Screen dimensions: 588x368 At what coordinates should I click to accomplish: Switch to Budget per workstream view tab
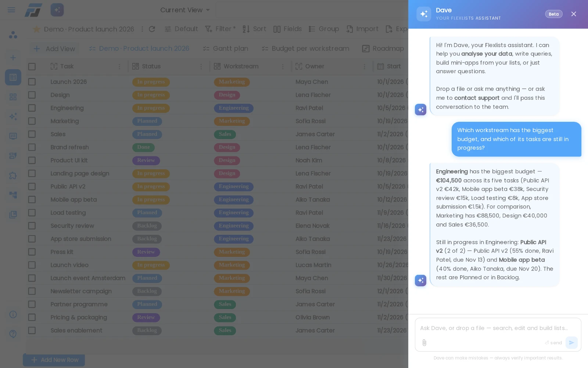click(305, 49)
